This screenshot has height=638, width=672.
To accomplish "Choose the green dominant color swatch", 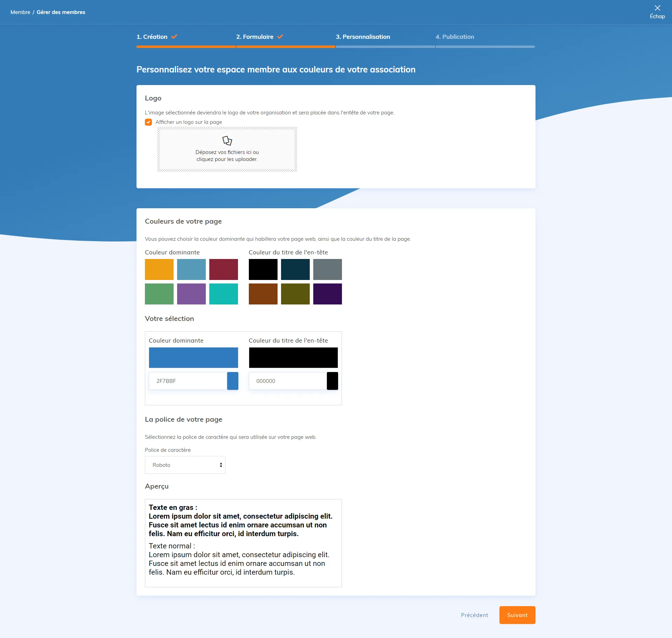I will tap(159, 294).
